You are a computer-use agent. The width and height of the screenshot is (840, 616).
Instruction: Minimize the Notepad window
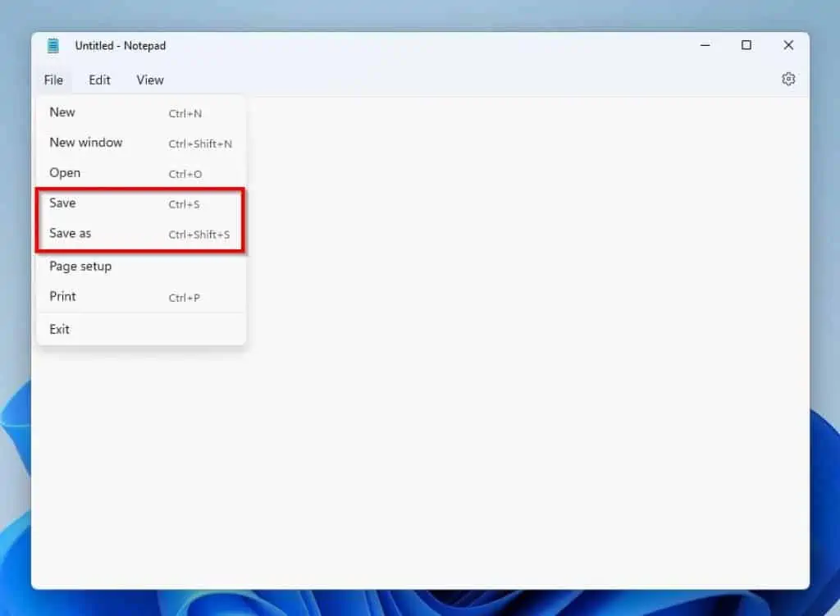[705, 46]
